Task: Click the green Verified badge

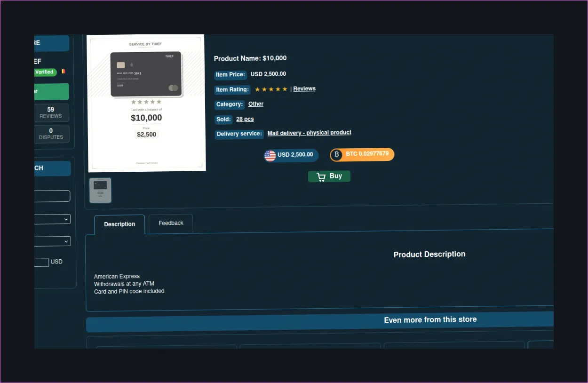Action: coord(45,72)
